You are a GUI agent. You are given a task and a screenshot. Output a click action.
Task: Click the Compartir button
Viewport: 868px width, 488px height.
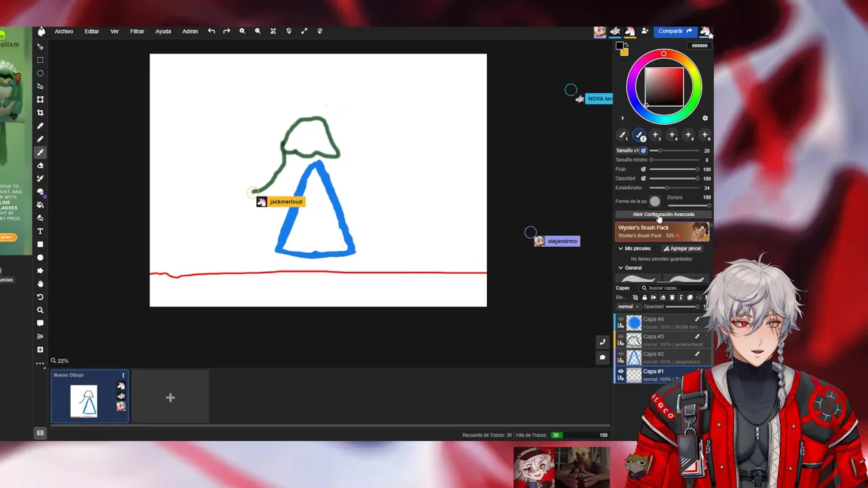pyautogui.click(x=675, y=31)
